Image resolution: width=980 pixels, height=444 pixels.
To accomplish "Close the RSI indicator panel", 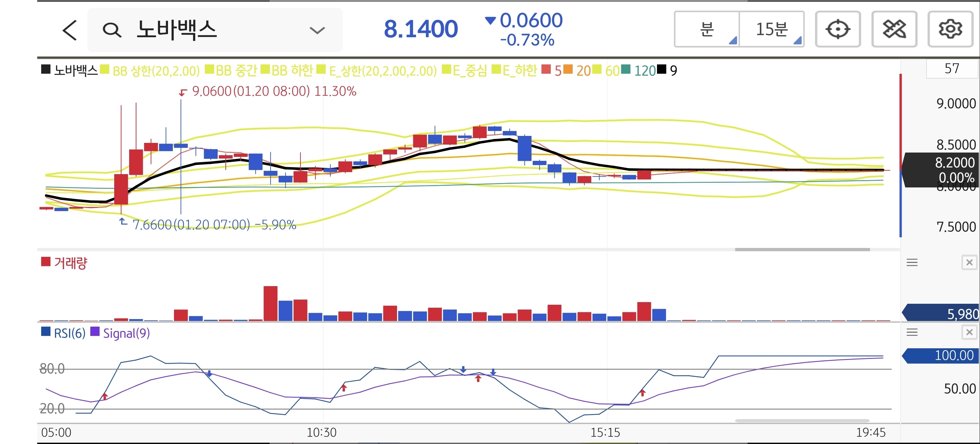I will click(x=969, y=332).
